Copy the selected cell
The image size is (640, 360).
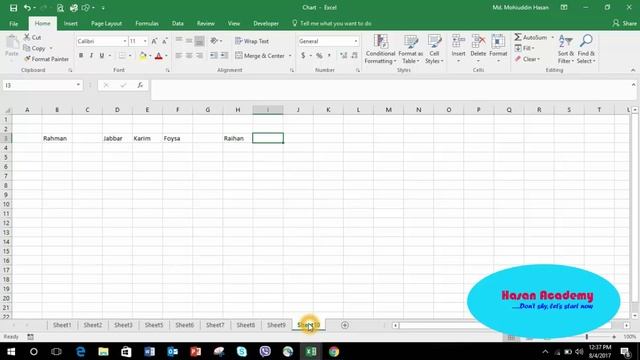(35, 48)
